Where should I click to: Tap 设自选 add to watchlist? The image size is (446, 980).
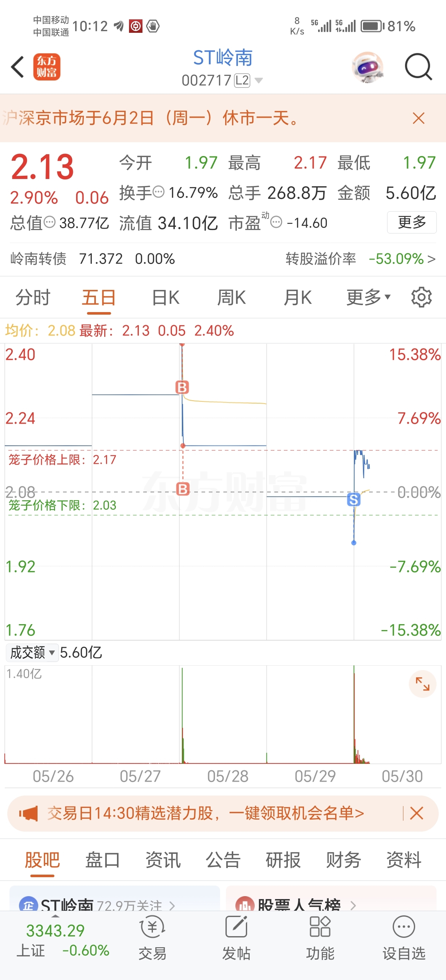pos(404,938)
